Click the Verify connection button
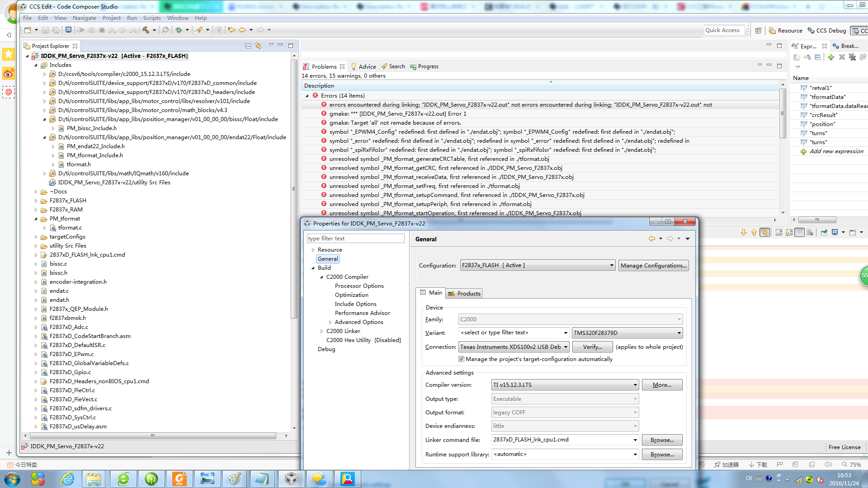The image size is (868, 488). (x=592, y=347)
